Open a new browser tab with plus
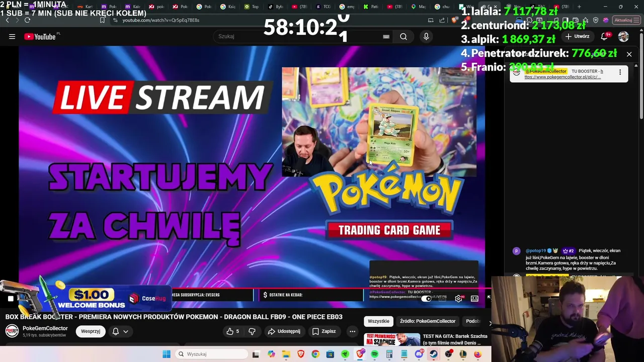 [x=579, y=7]
